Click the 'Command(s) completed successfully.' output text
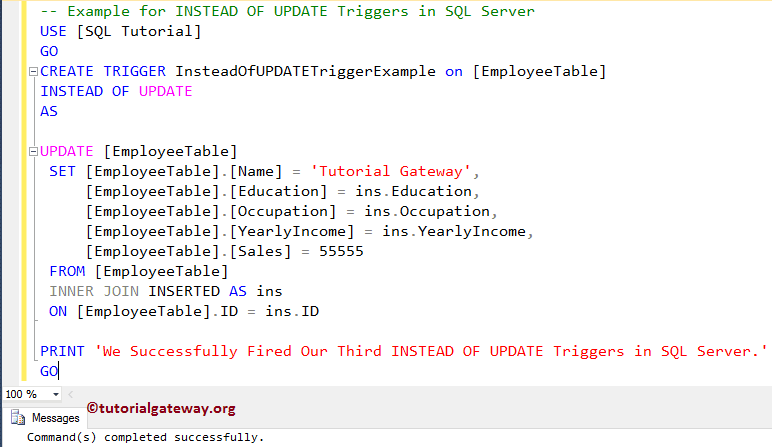The image size is (772, 447). pos(146,437)
